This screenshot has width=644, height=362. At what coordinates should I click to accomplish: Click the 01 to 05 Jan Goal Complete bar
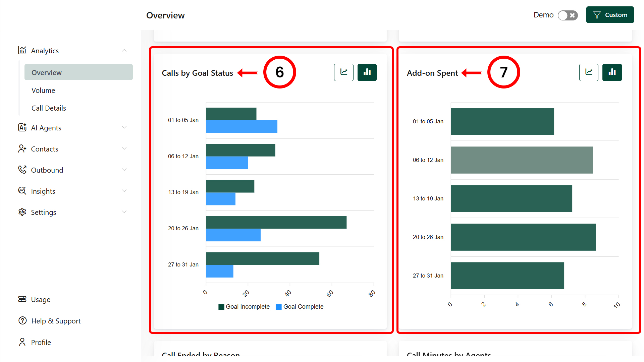click(x=241, y=127)
